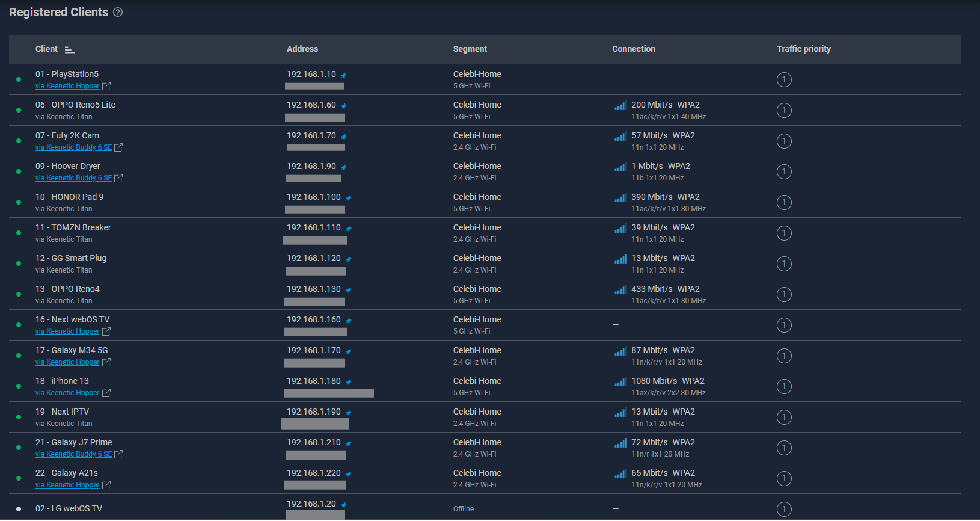This screenshot has width=980, height=521.
Task: Open traffic priority for HONOR Pad 9
Action: [784, 202]
